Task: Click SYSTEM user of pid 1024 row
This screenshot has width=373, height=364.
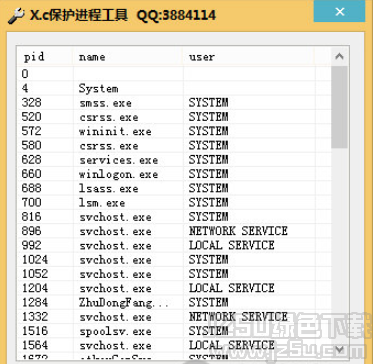Action: [x=208, y=260]
